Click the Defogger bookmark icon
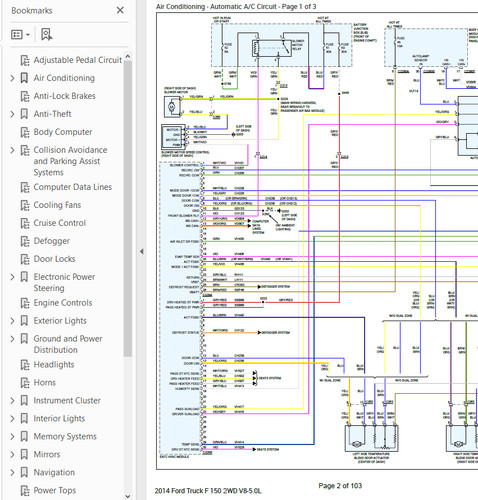 (x=25, y=241)
